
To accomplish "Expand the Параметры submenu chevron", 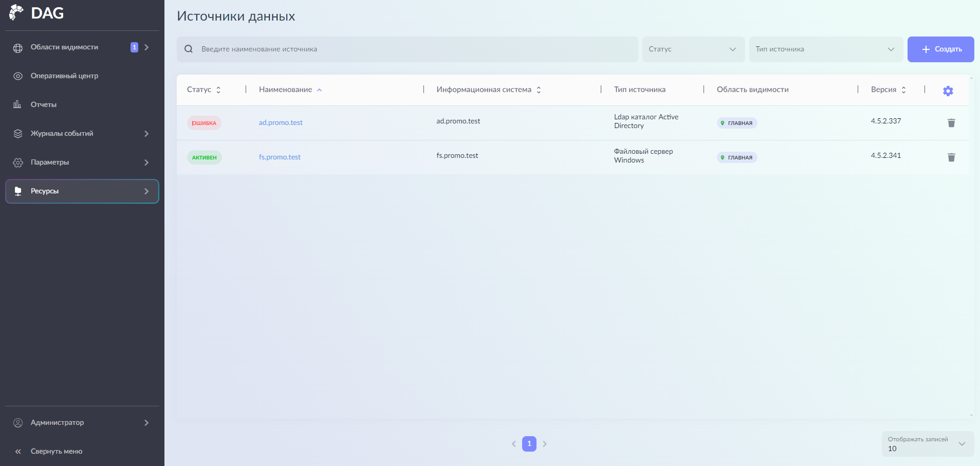I will tap(146, 163).
